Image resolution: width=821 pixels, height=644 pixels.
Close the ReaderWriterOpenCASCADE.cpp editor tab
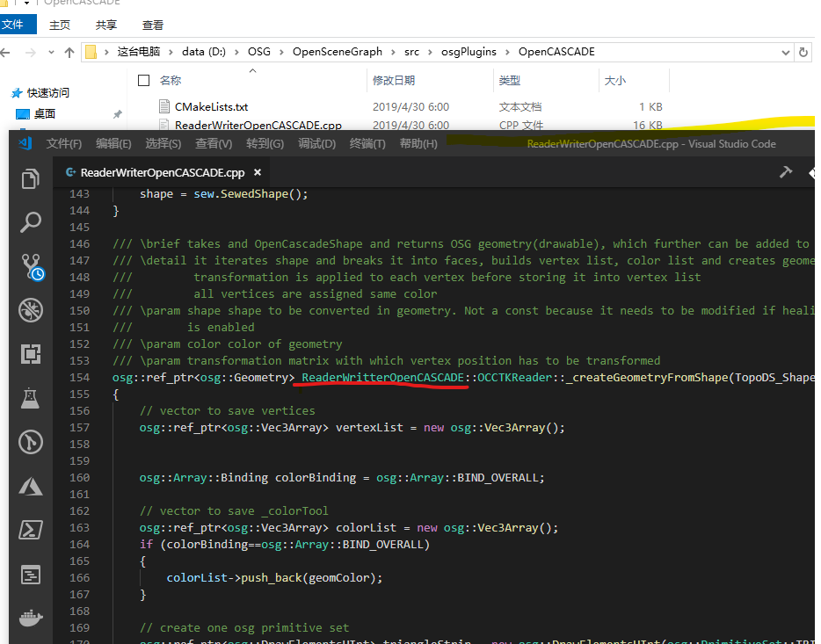click(x=257, y=172)
